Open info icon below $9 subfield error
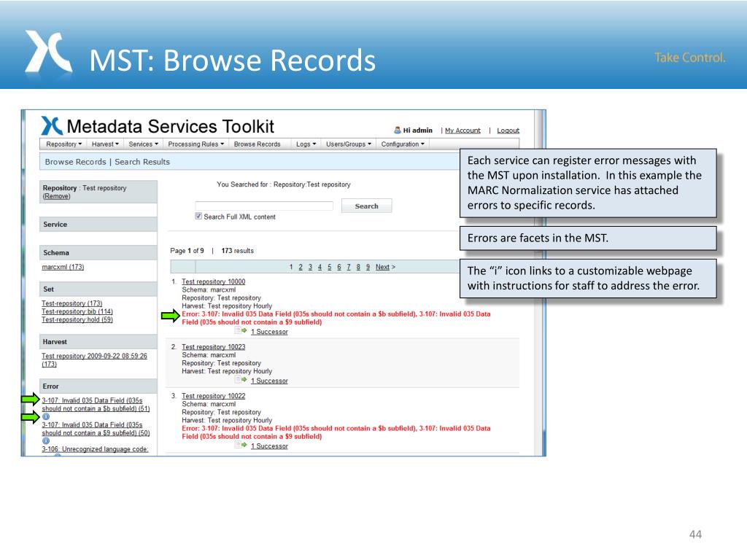 [x=46, y=441]
